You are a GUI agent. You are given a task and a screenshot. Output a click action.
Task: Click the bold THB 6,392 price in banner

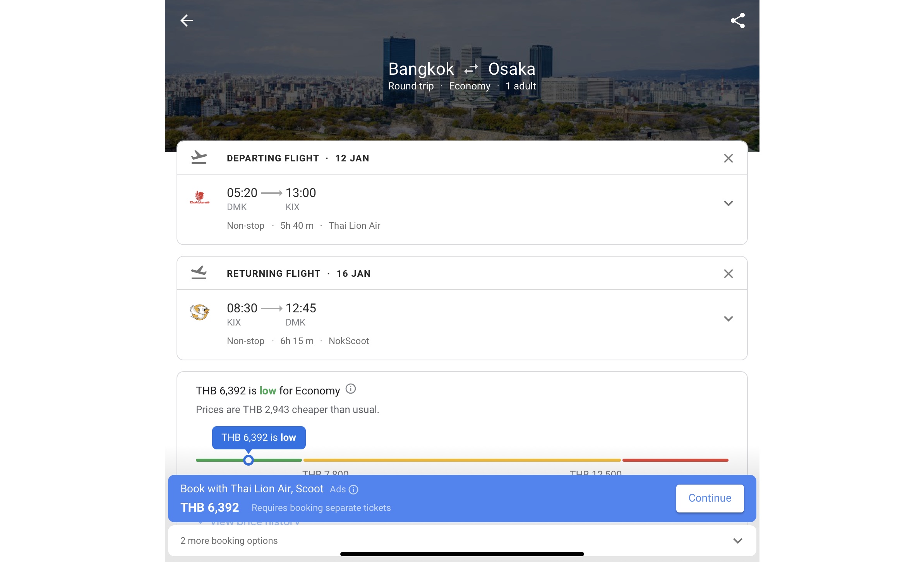point(209,507)
